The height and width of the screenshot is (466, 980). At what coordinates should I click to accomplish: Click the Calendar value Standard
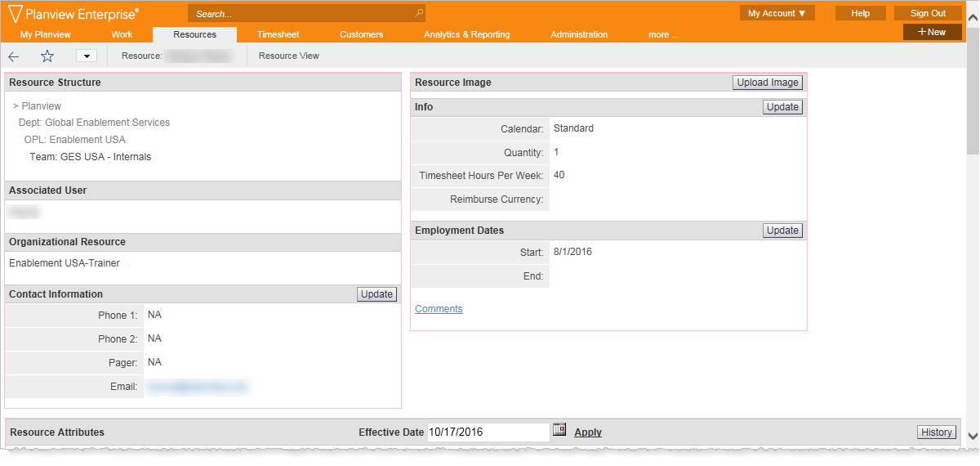click(573, 128)
